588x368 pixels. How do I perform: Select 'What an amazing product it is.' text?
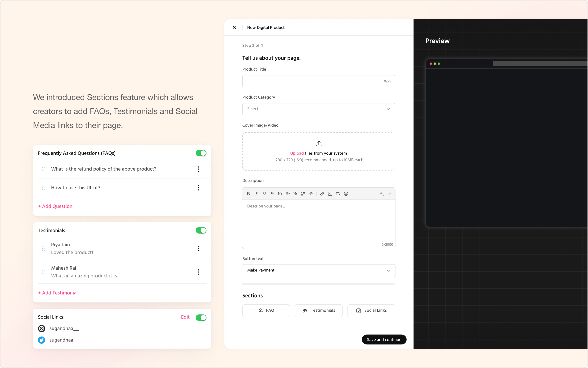[84, 276]
